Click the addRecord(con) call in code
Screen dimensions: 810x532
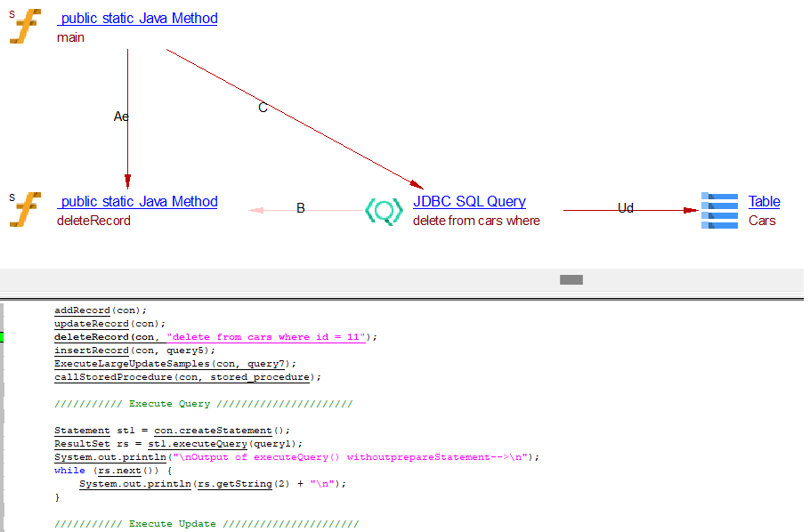click(x=100, y=310)
